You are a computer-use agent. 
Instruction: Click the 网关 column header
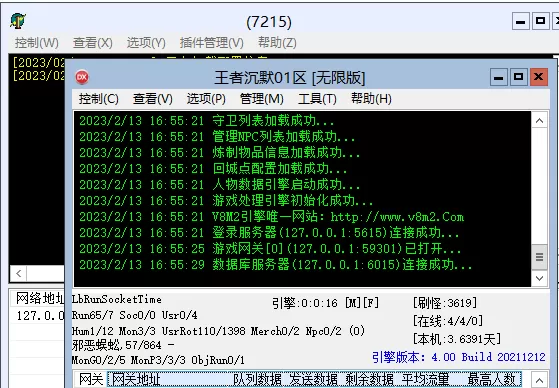[91, 380]
